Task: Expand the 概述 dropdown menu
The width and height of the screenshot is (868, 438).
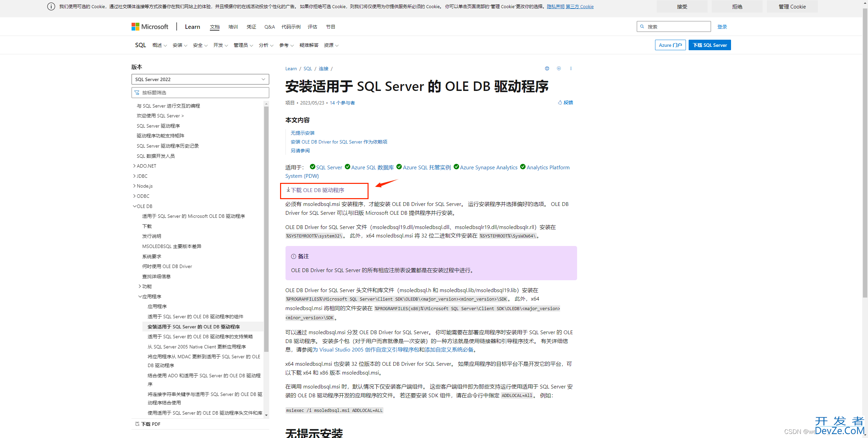Action: (x=160, y=45)
